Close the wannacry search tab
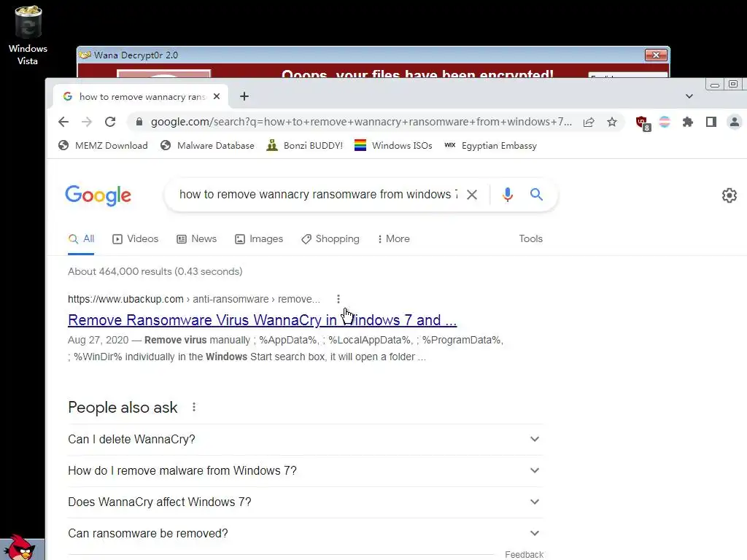Image resolution: width=747 pixels, height=560 pixels. 217,97
